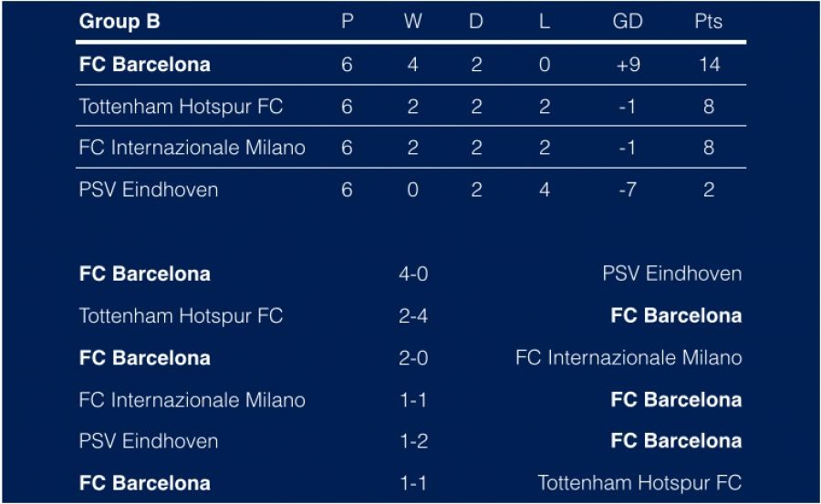
Task: Select PSV Eindhoven in the standings table
Action: [149, 190]
